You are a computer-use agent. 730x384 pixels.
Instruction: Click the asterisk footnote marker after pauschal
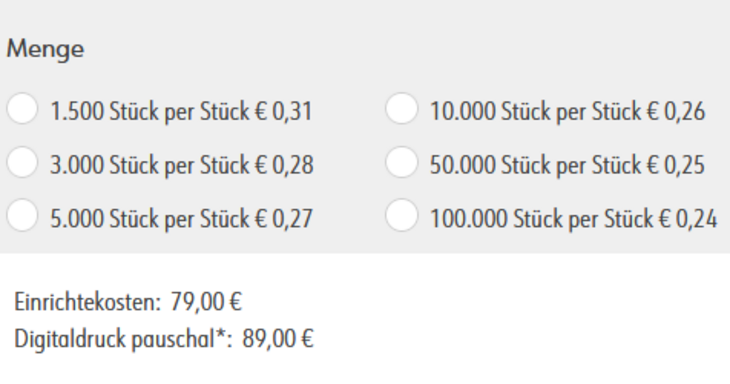pyautogui.click(x=221, y=334)
